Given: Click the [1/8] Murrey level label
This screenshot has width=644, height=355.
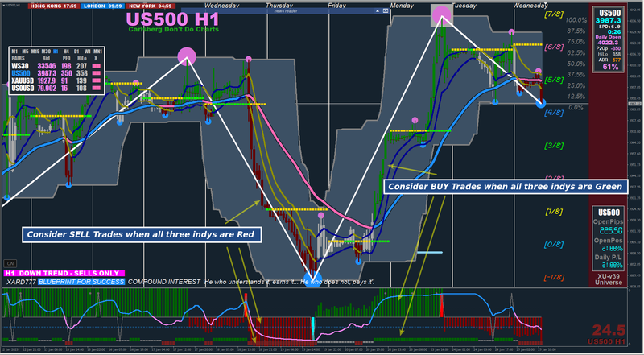Looking at the screenshot, I should click(x=554, y=212).
